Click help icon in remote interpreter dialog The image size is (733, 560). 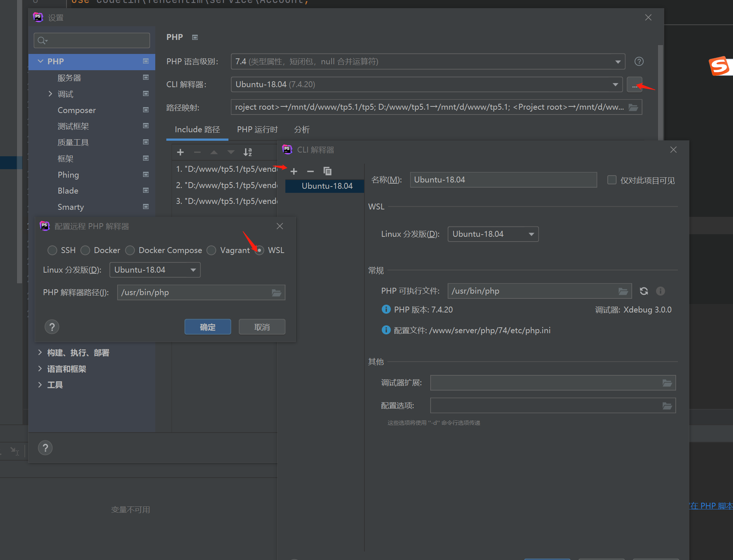(x=52, y=327)
